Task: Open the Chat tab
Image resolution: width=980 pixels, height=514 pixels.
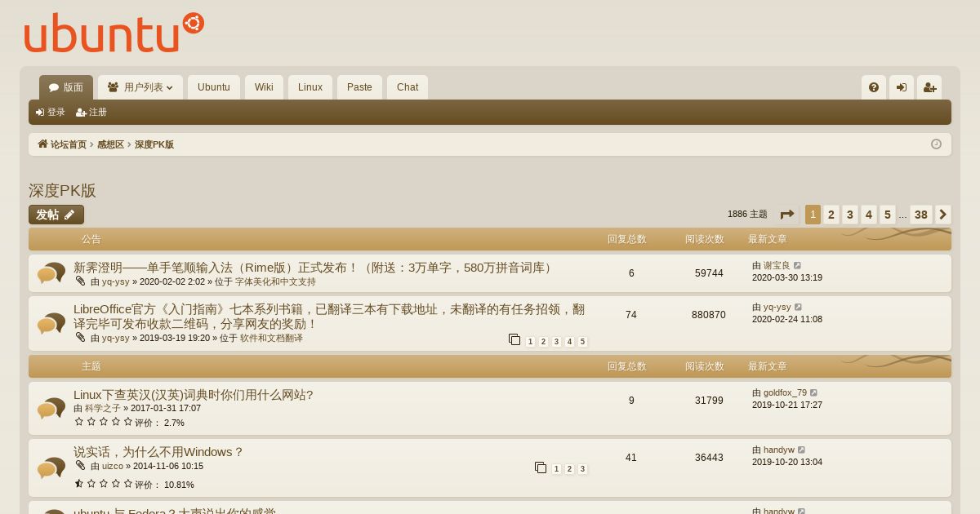Action: [x=408, y=87]
